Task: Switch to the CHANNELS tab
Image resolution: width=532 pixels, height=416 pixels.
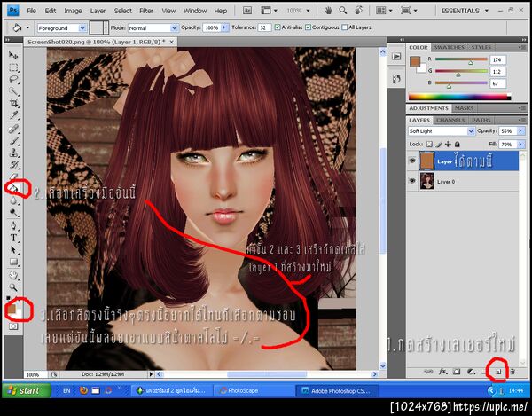Action: click(450, 120)
